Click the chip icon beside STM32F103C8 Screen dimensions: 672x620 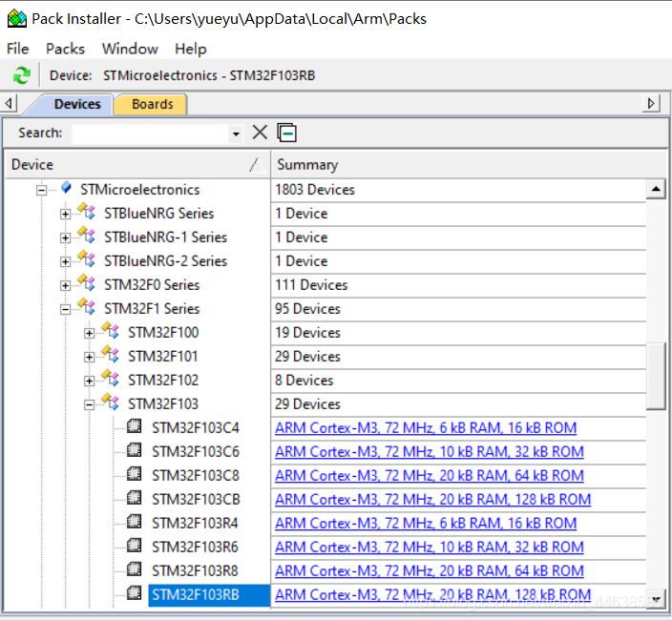[135, 473]
